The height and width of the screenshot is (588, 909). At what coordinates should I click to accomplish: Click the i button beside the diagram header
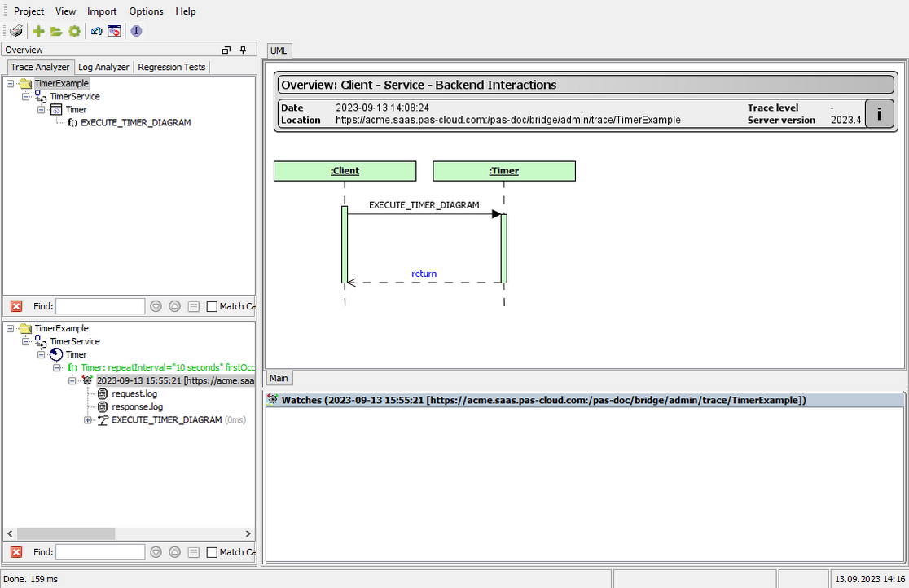coord(879,113)
